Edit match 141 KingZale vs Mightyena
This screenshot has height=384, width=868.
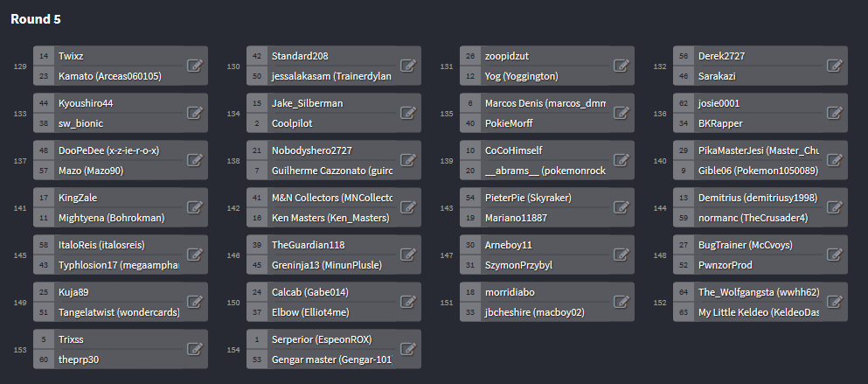point(194,207)
